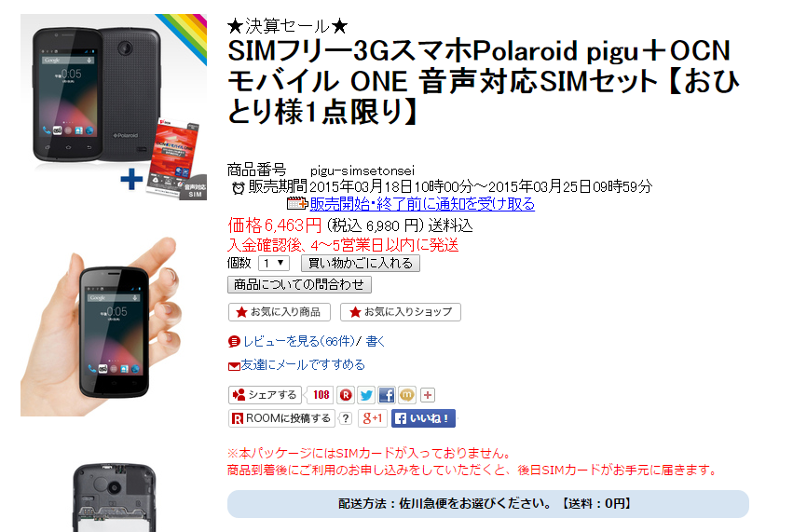Share via the Facebook icon

pos(387,395)
